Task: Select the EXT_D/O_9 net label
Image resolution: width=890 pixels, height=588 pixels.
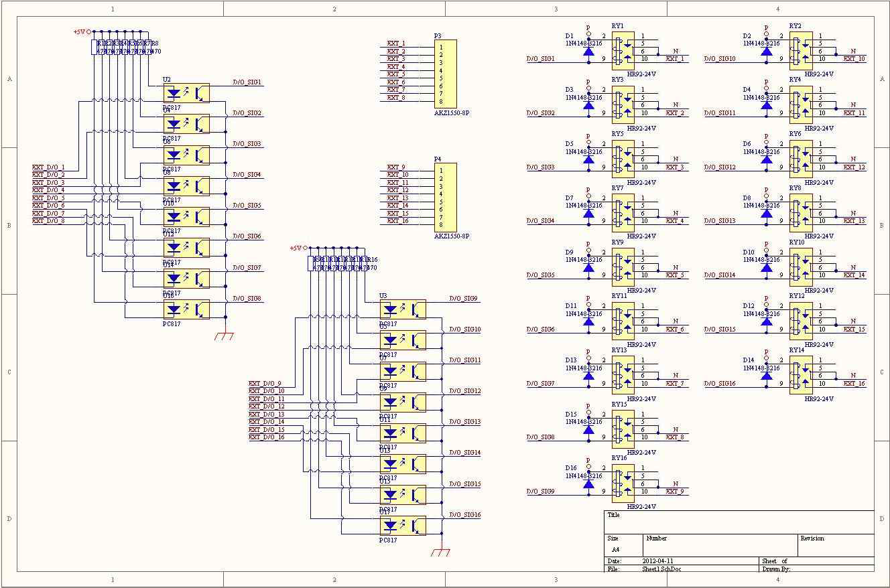Action: 265,384
